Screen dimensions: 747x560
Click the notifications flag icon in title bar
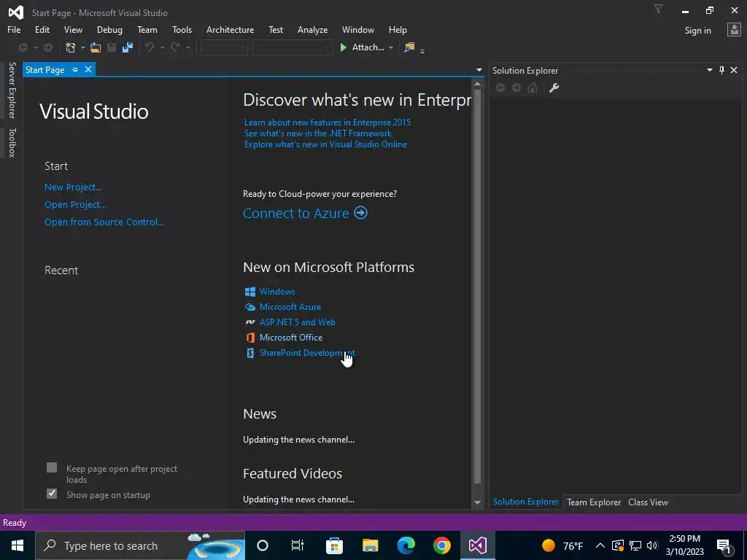[659, 9]
